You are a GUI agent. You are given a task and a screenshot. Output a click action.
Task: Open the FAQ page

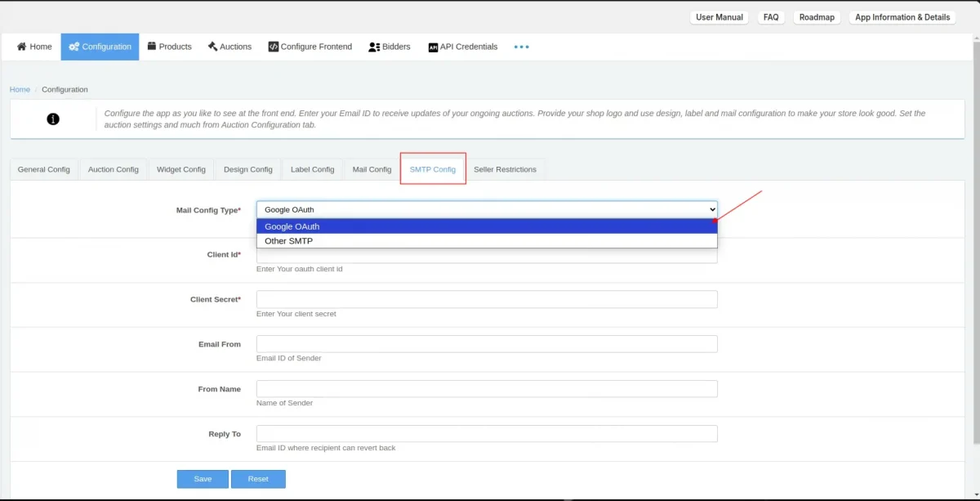(770, 16)
